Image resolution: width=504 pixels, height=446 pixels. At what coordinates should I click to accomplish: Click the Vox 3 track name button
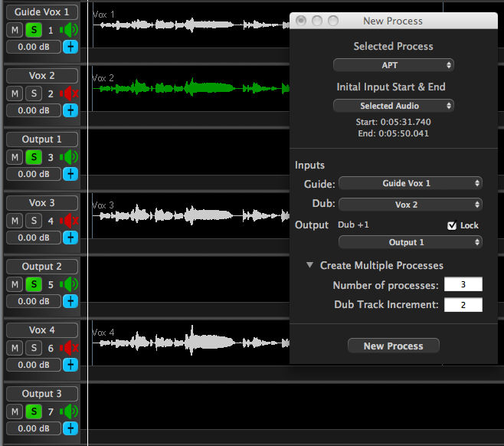click(42, 203)
